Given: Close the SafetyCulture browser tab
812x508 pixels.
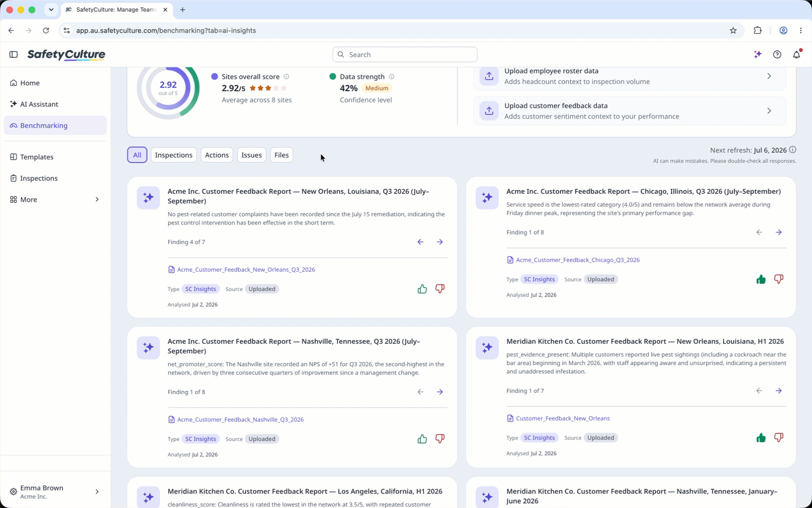Looking at the screenshot, I should [x=165, y=10].
